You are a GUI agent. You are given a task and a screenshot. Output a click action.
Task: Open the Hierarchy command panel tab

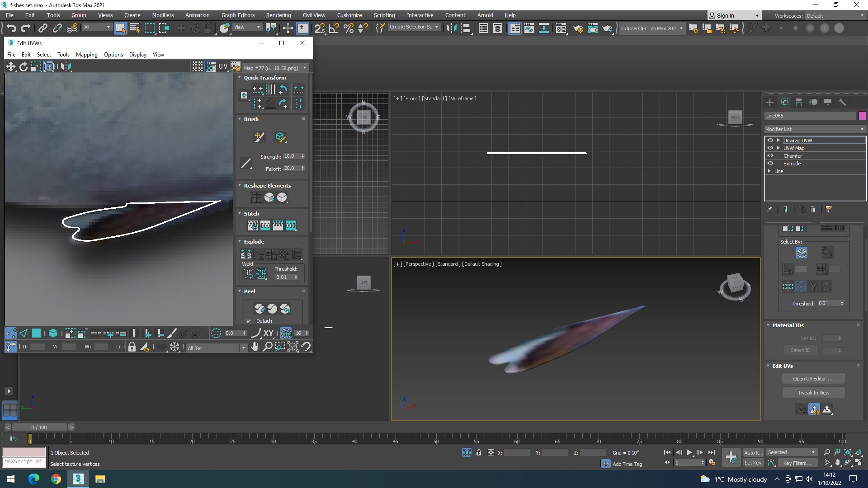[x=799, y=102]
